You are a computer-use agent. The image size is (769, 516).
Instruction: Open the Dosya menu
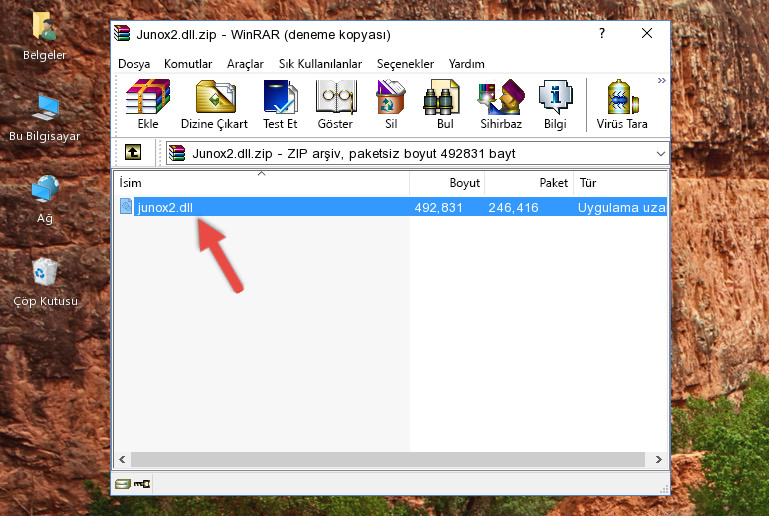(x=134, y=64)
